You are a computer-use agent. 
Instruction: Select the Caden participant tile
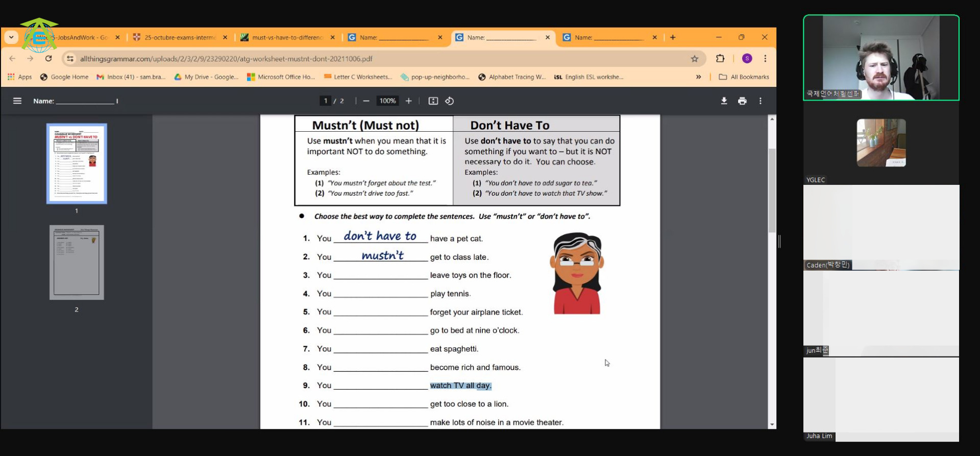(x=881, y=227)
